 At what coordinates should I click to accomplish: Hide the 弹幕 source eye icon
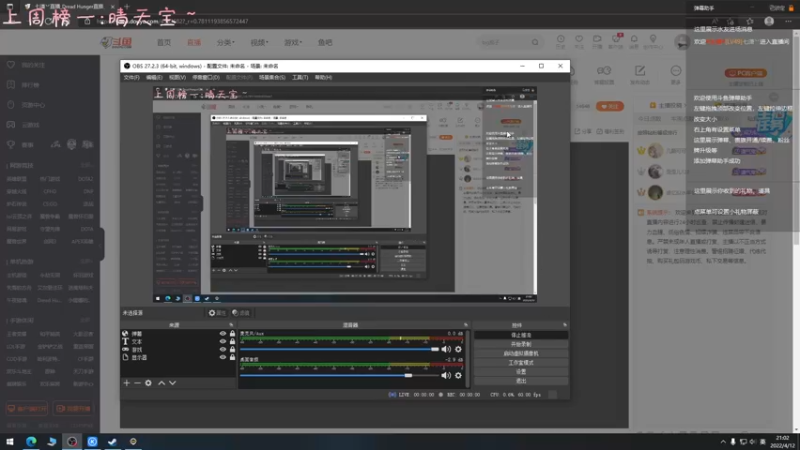pos(223,334)
